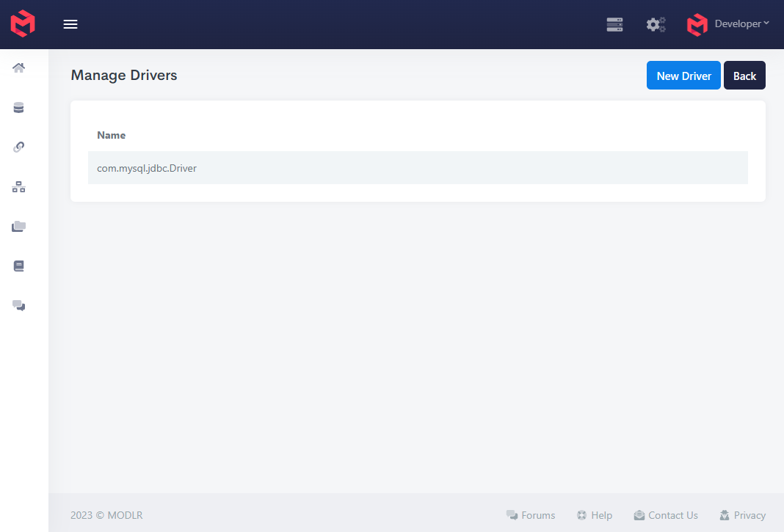Click the network hierarchy icon in sidebar
The image size is (784, 532).
[x=18, y=186]
